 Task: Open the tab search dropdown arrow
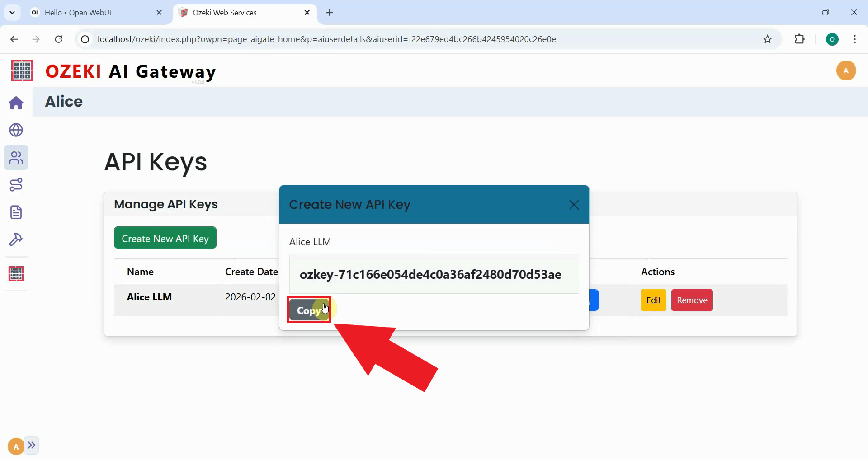pyautogui.click(x=12, y=12)
